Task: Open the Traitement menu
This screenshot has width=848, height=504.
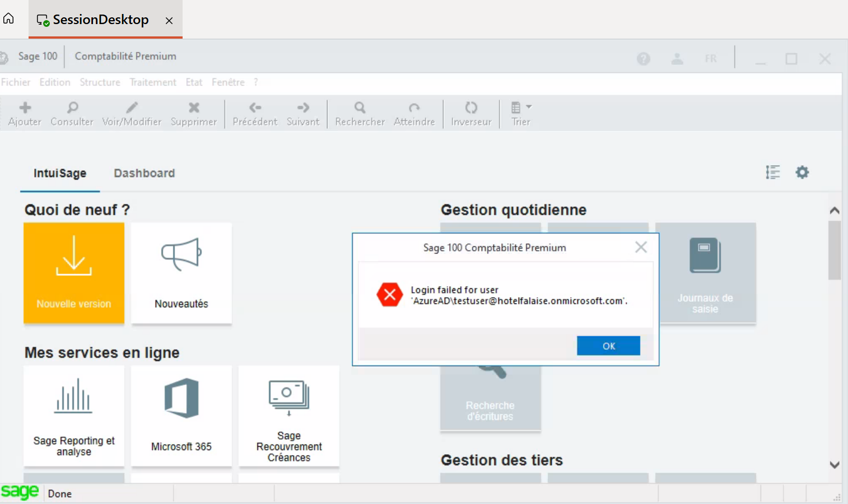Action: tap(153, 82)
